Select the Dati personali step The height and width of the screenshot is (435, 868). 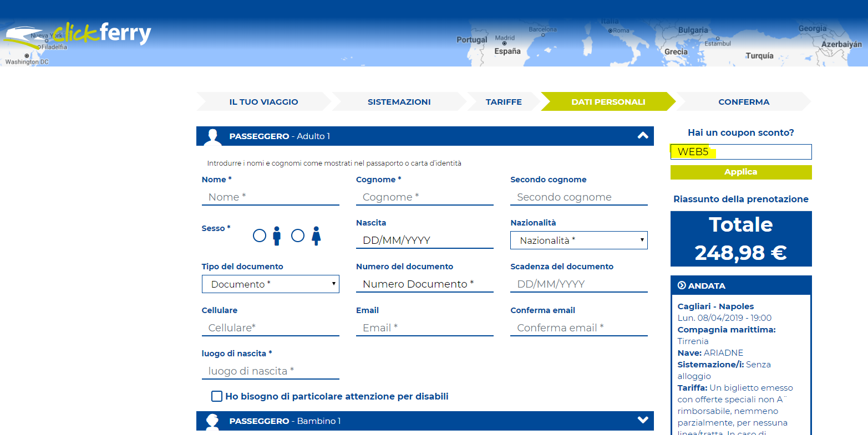pyautogui.click(x=608, y=102)
